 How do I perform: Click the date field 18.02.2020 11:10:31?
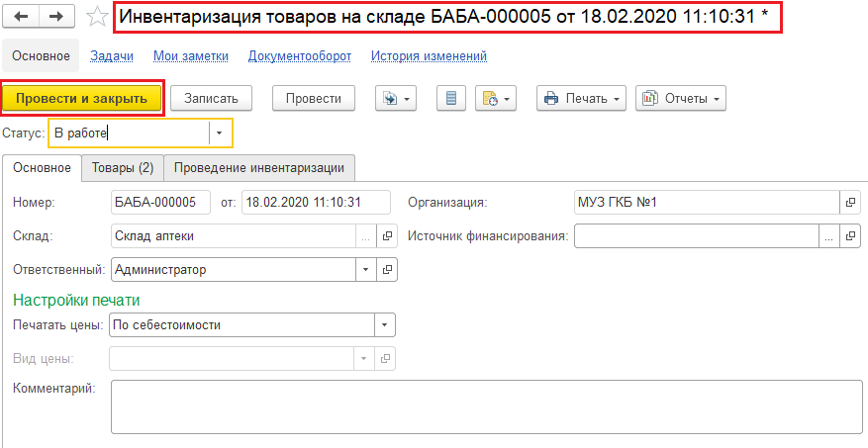pos(316,203)
